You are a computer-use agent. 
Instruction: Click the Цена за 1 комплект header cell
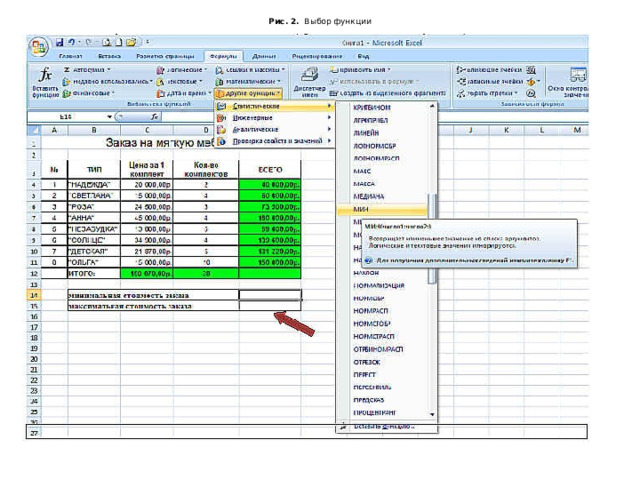tap(147, 169)
